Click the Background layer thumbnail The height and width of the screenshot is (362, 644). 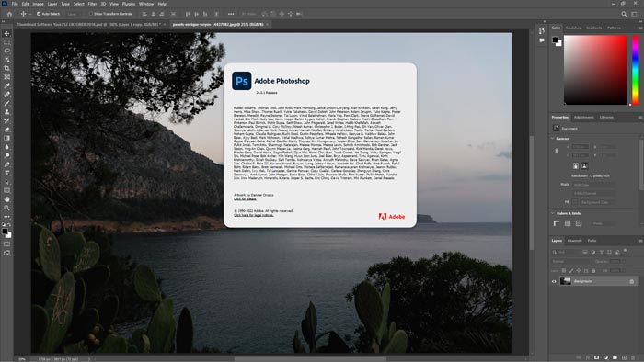[566, 281]
